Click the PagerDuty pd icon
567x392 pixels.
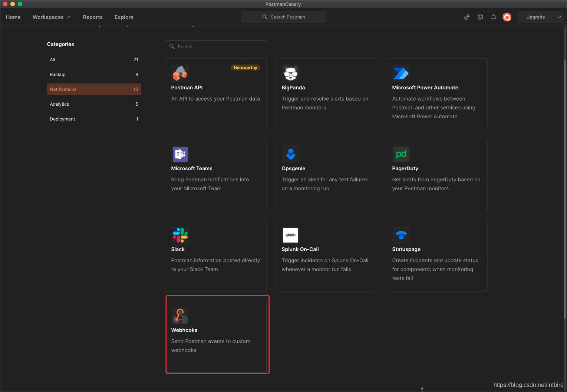coord(401,154)
